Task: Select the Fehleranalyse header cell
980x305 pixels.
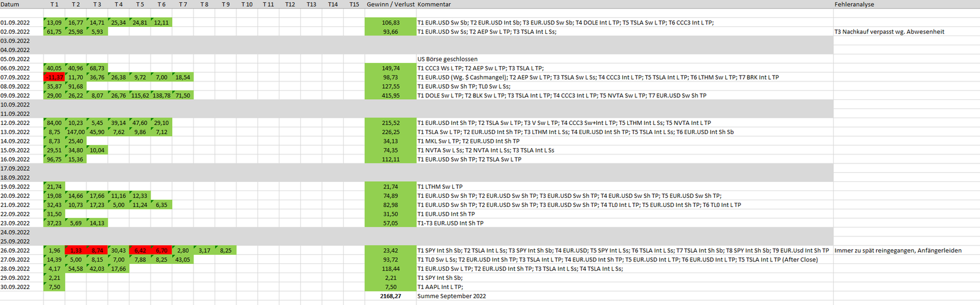Action: [x=854, y=4]
